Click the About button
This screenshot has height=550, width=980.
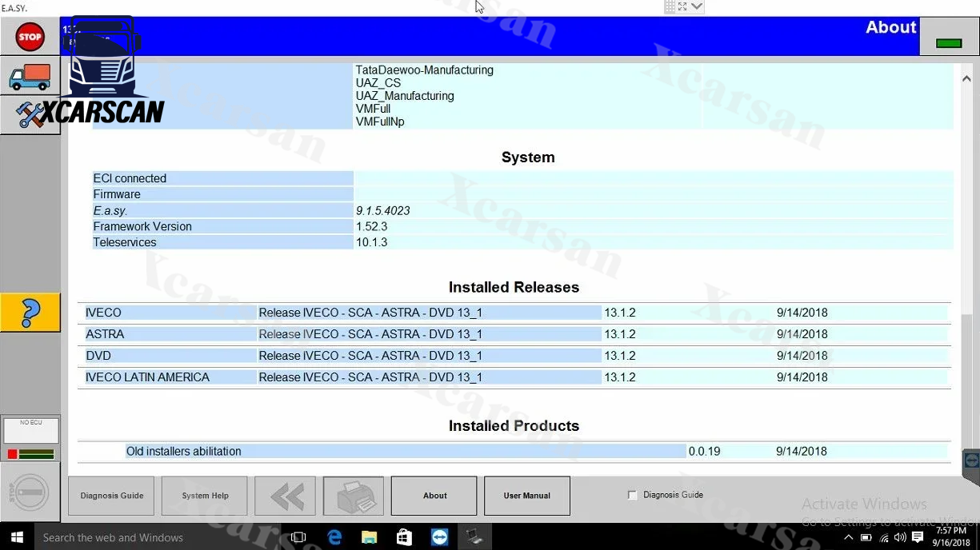434,496
